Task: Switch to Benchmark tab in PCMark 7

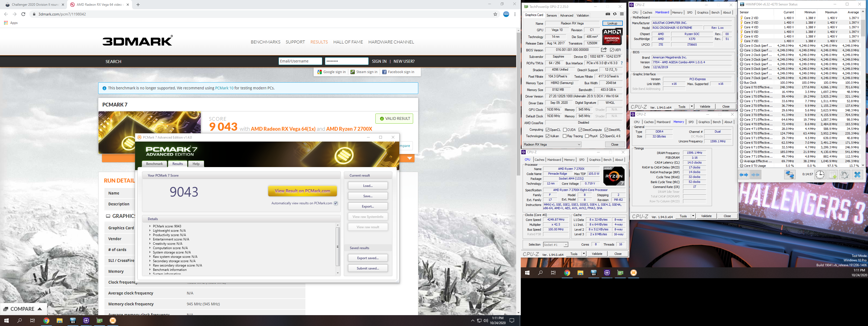Action: 154,164
